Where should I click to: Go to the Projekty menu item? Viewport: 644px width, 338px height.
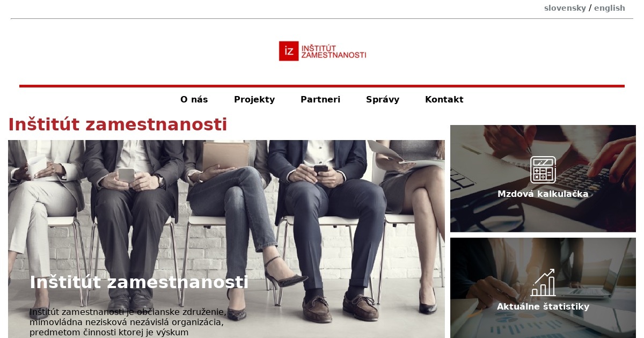[254, 99]
